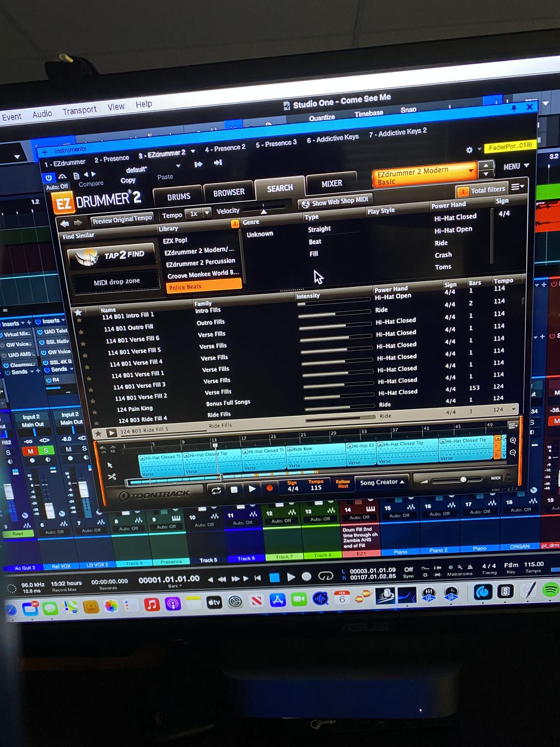Switch to the DRUMS tab

(x=178, y=197)
